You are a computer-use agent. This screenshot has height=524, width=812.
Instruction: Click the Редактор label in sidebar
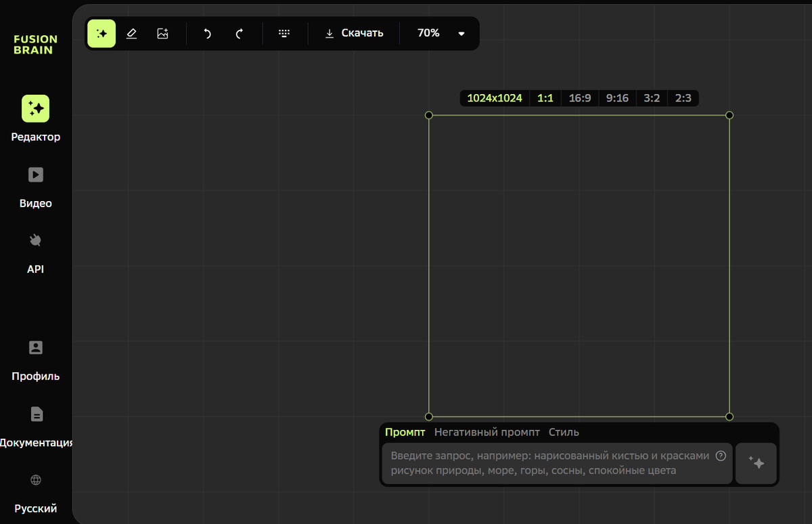pos(36,137)
